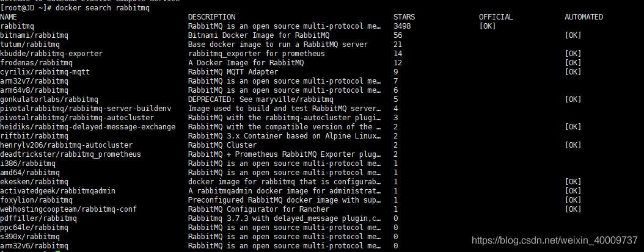644x252 pixels.
Task: Select henrylv206/rabbitmq-autocluster image name
Action: coord(66,145)
